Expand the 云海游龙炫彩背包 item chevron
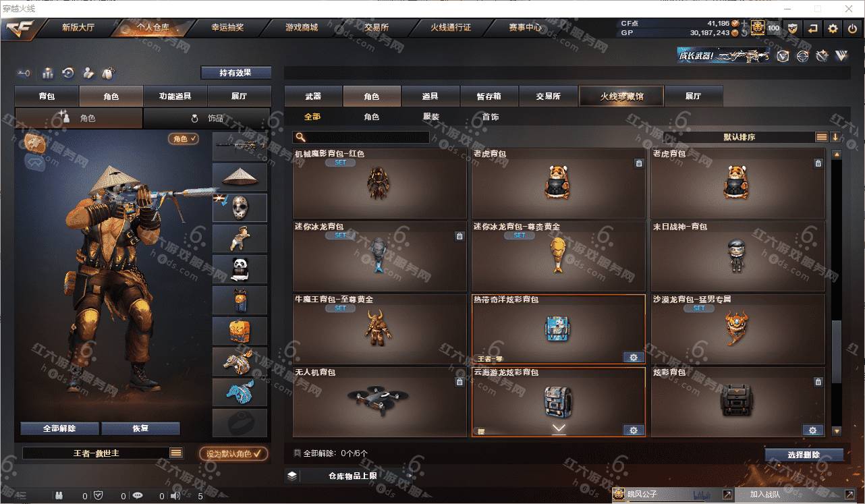Viewport: 865px width, 504px height. pos(559,428)
